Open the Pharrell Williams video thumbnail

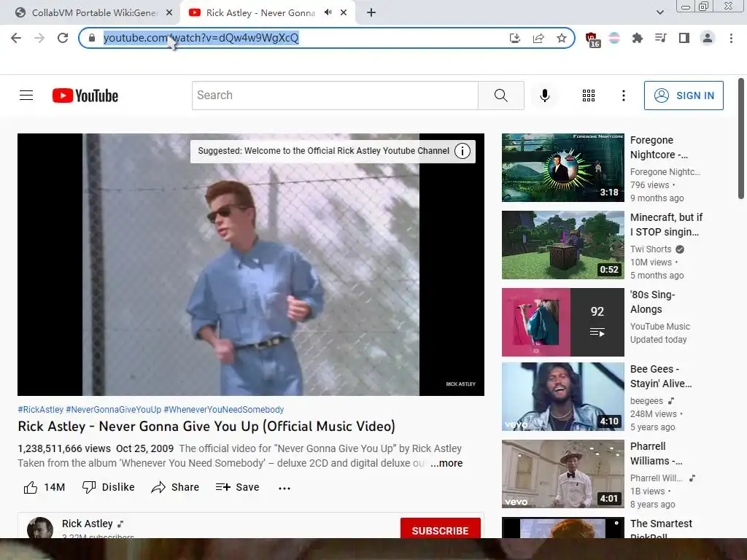point(562,474)
